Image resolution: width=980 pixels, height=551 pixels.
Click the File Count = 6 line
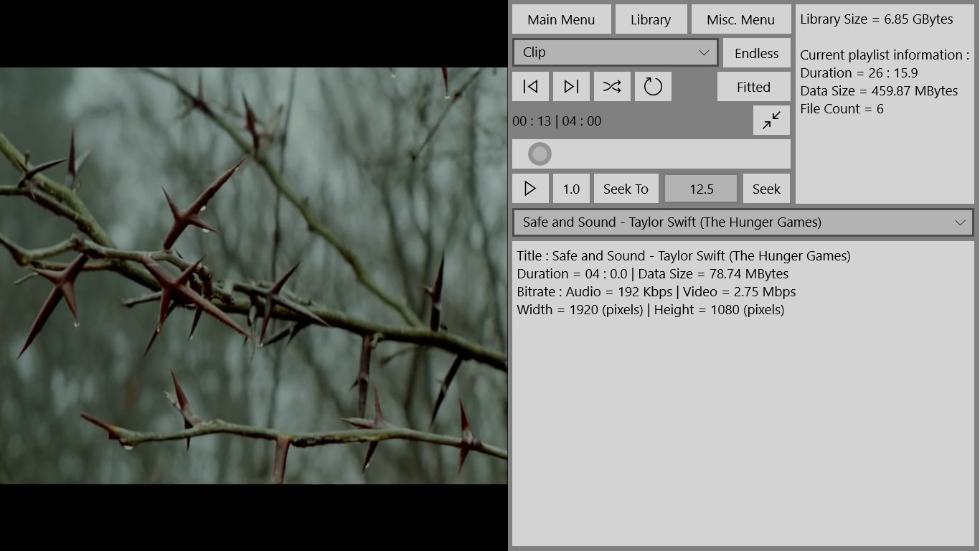click(842, 109)
